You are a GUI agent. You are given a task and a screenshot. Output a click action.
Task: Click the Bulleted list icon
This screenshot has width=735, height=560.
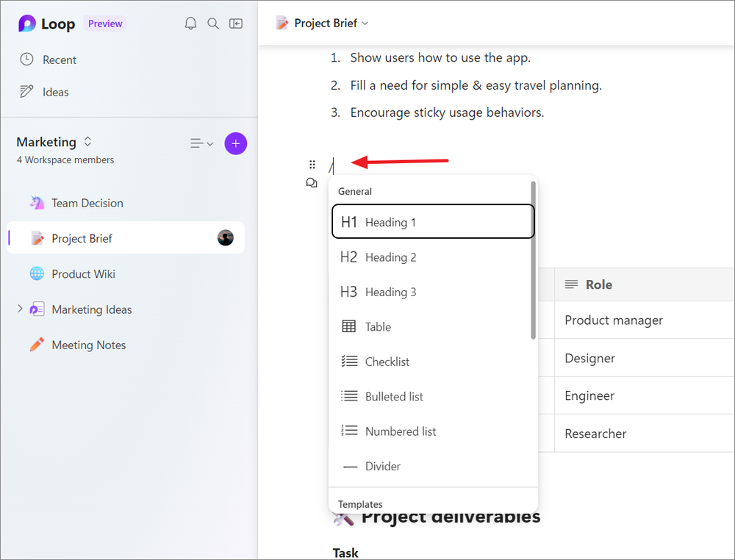(349, 396)
